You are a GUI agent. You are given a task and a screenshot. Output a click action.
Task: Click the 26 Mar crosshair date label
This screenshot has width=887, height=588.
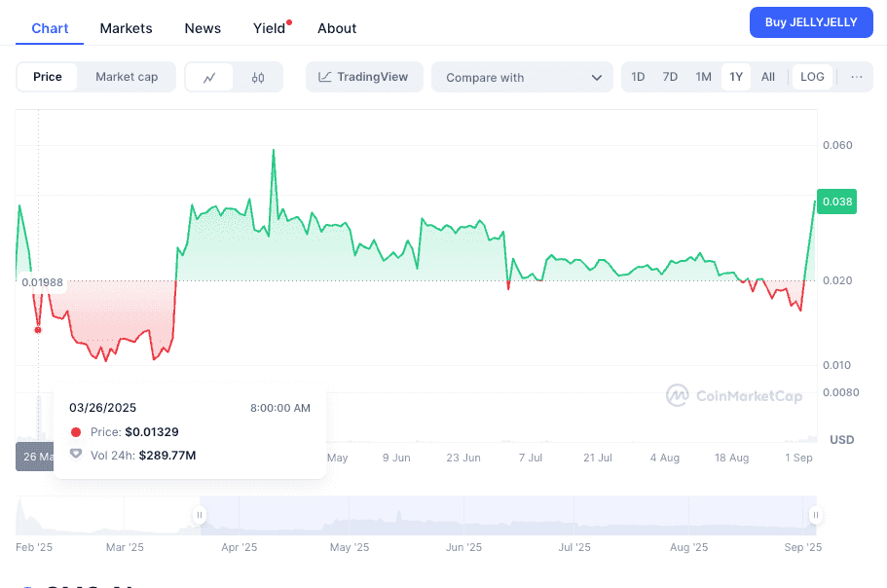pos(35,457)
